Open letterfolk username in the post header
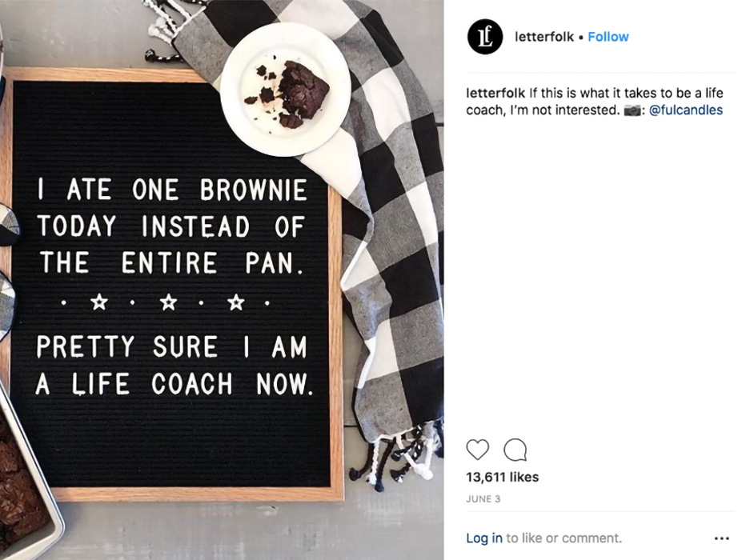Viewport: 738px width, 560px height. 544,37
